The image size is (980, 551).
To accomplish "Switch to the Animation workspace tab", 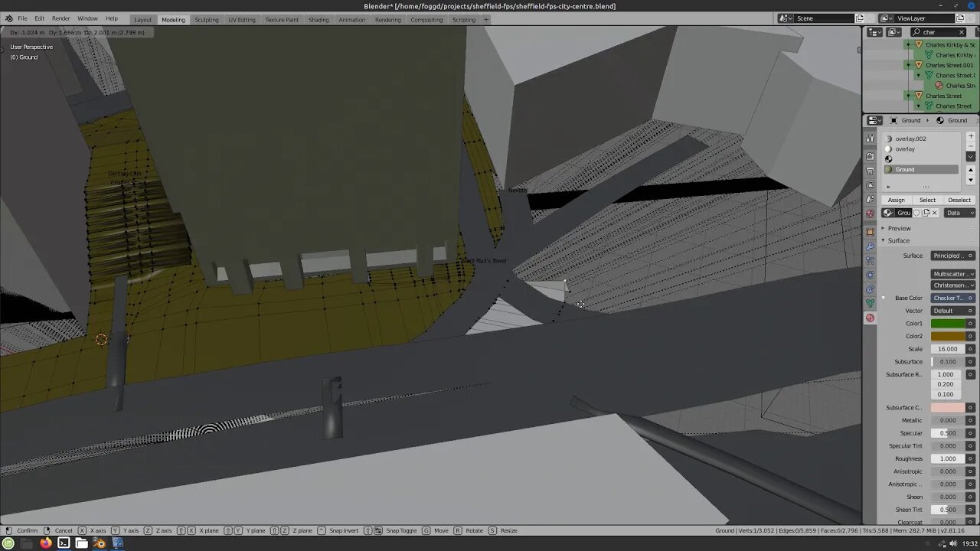I will [x=352, y=19].
